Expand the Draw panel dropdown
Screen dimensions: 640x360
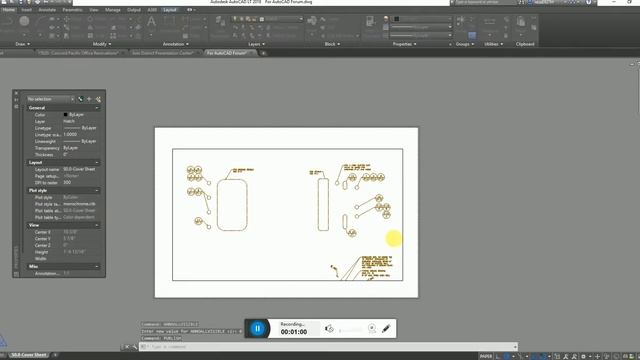[x=22, y=44]
